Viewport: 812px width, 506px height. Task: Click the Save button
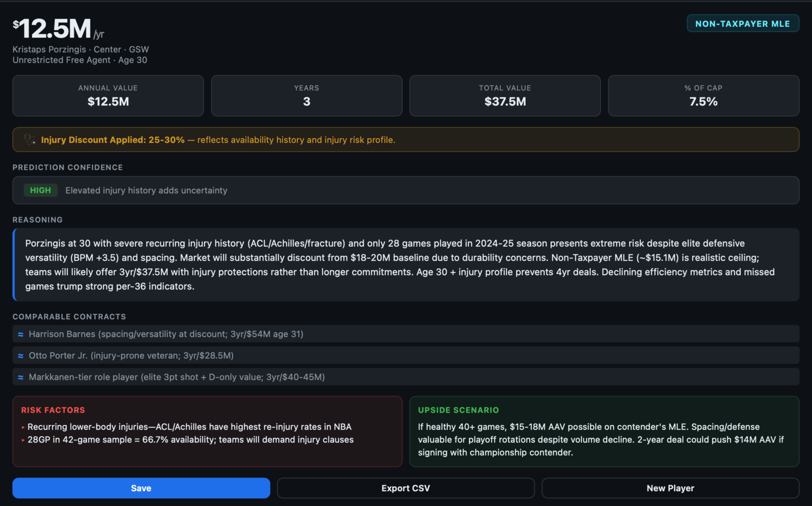click(x=141, y=488)
